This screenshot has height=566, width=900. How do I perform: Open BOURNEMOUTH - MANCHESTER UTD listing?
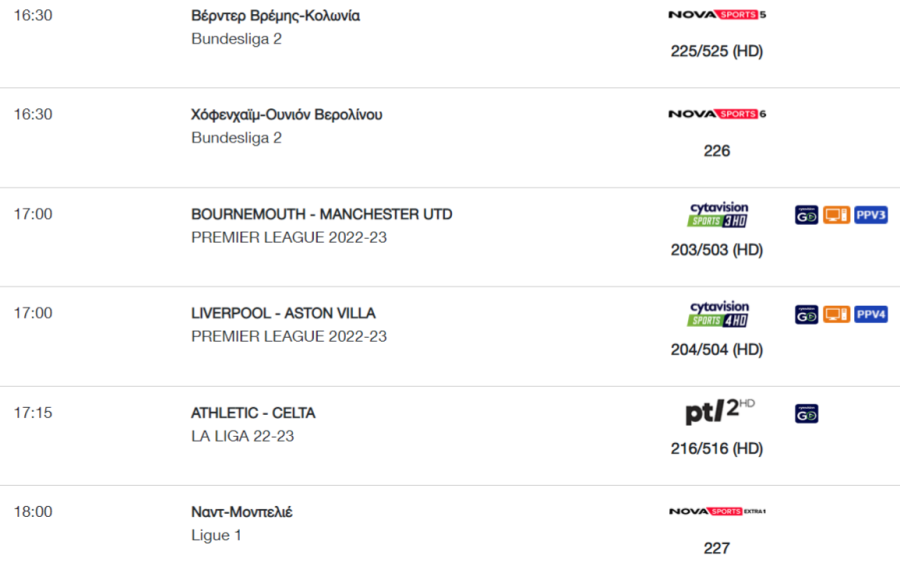(321, 214)
